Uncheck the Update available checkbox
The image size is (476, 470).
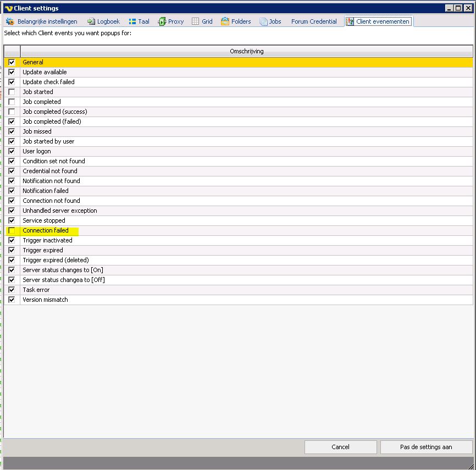pyautogui.click(x=12, y=72)
